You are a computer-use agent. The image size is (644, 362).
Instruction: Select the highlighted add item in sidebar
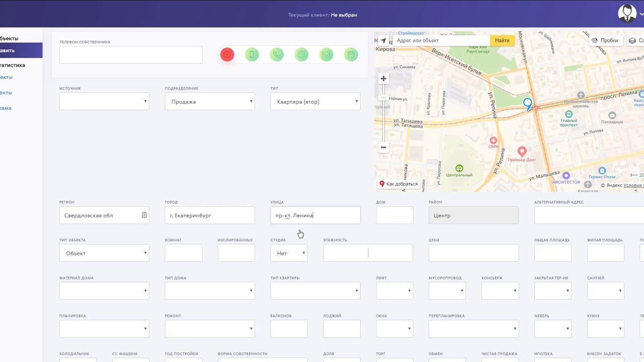21,50
